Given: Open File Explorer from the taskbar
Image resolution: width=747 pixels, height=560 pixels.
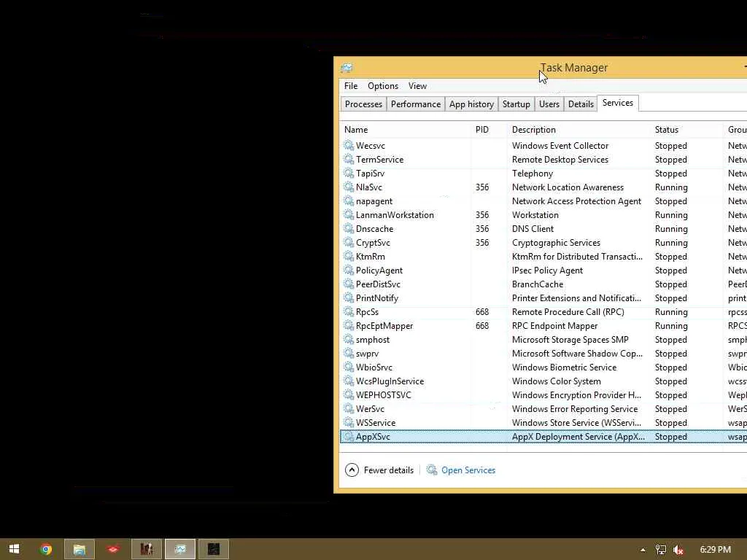Looking at the screenshot, I should (x=79, y=549).
